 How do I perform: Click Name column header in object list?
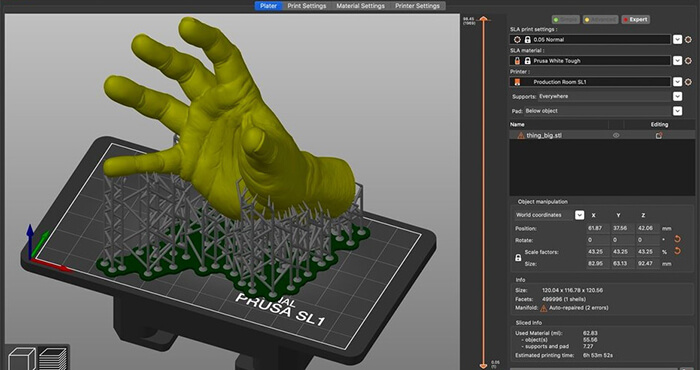(x=517, y=125)
